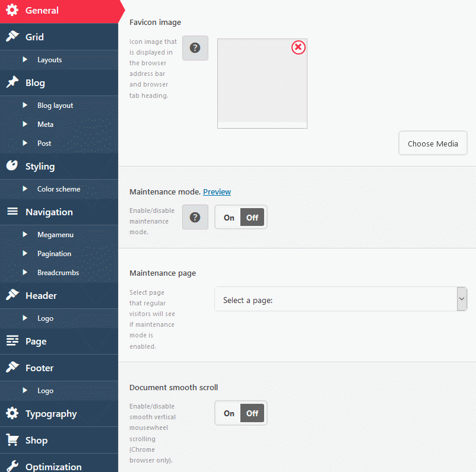Set Document smooth scroll to Off
Image resolution: width=476 pixels, height=472 pixels.
[x=252, y=413]
